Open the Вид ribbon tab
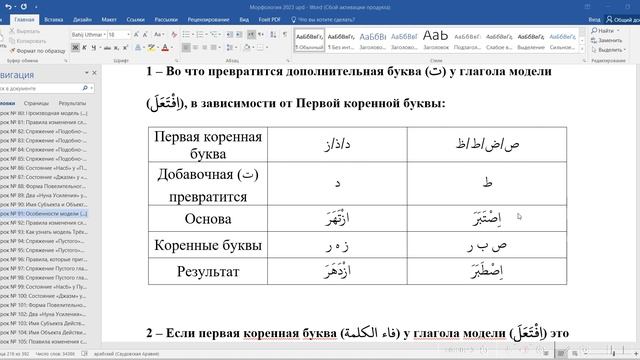This screenshot has width=640, height=360. (244, 19)
